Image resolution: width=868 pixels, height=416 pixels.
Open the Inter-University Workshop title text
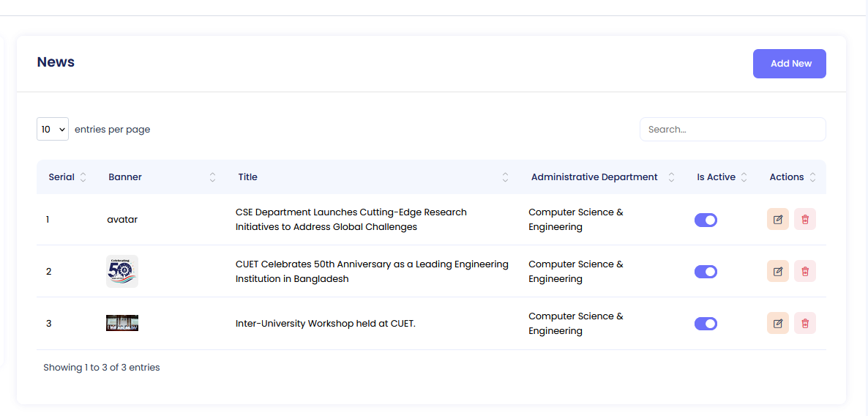click(325, 324)
